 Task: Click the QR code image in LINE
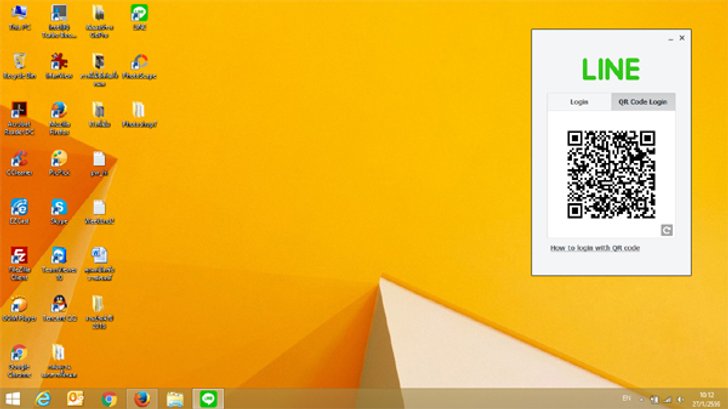pyautogui.click(x=611, y=174)
